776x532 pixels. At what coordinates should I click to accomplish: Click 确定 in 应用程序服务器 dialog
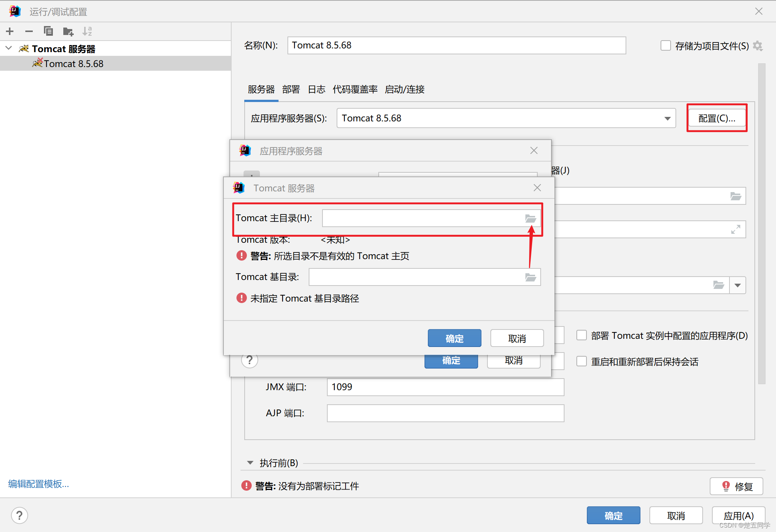pyautogui.click(x=451, y=361)
